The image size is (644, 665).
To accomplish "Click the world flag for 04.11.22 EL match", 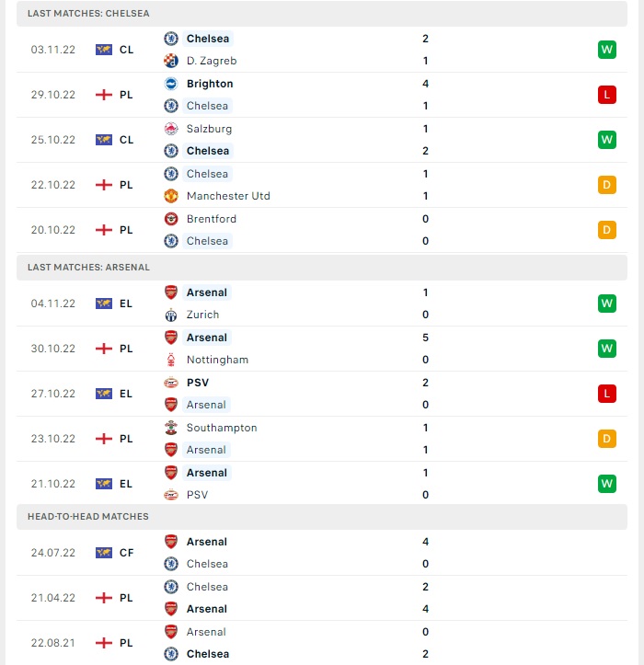I will pyautogui.click(x=104, y=304).
